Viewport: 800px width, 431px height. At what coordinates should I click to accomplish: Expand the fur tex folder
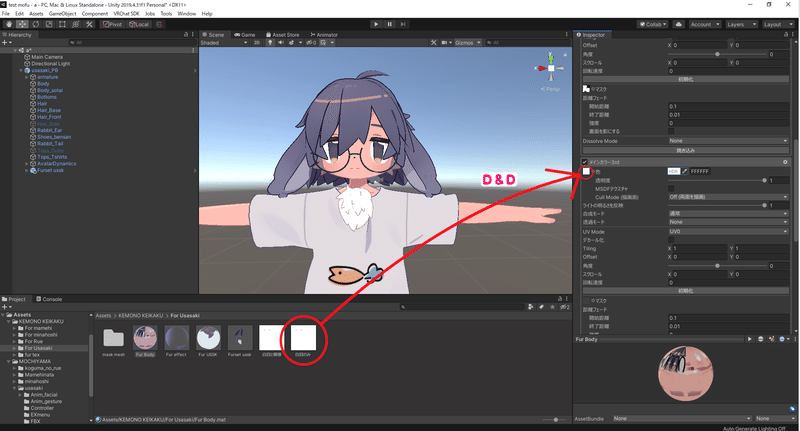tap(14, 354)
